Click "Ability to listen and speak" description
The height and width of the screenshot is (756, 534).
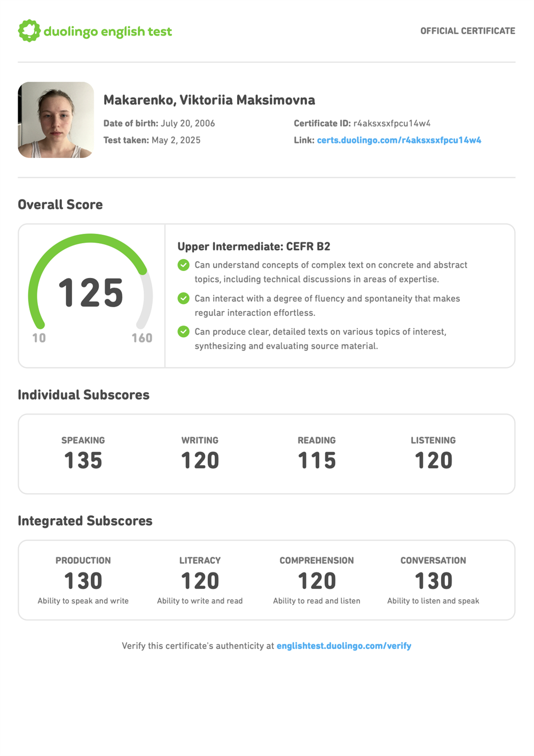pyautogui.click(x=434, y=601)
